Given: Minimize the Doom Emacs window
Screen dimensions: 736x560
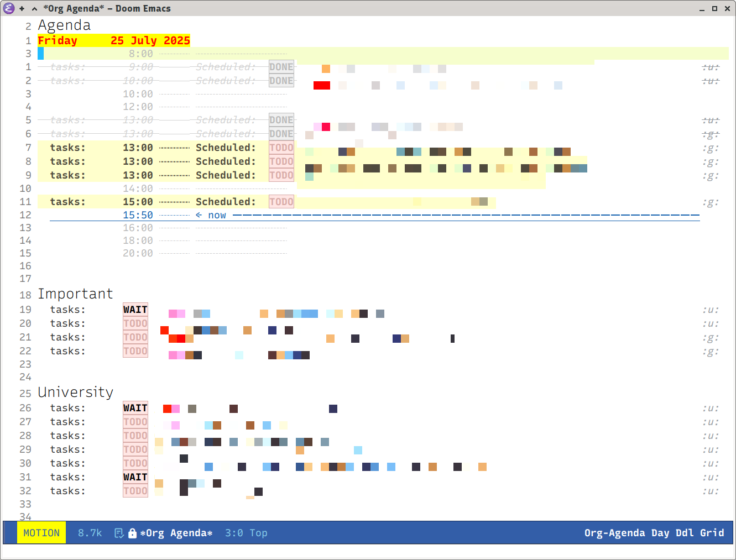Looking at the screenshot, I should pyautogui.click(x=702, y=8).
